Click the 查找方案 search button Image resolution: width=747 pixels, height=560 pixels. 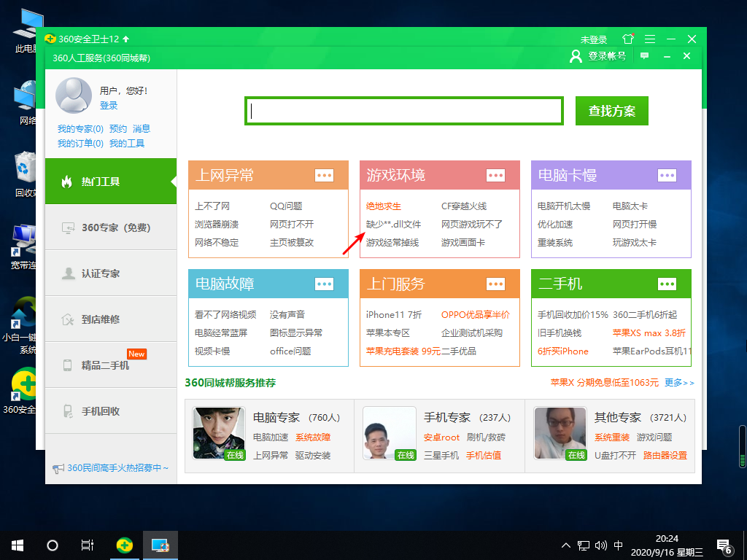[611, 111]
